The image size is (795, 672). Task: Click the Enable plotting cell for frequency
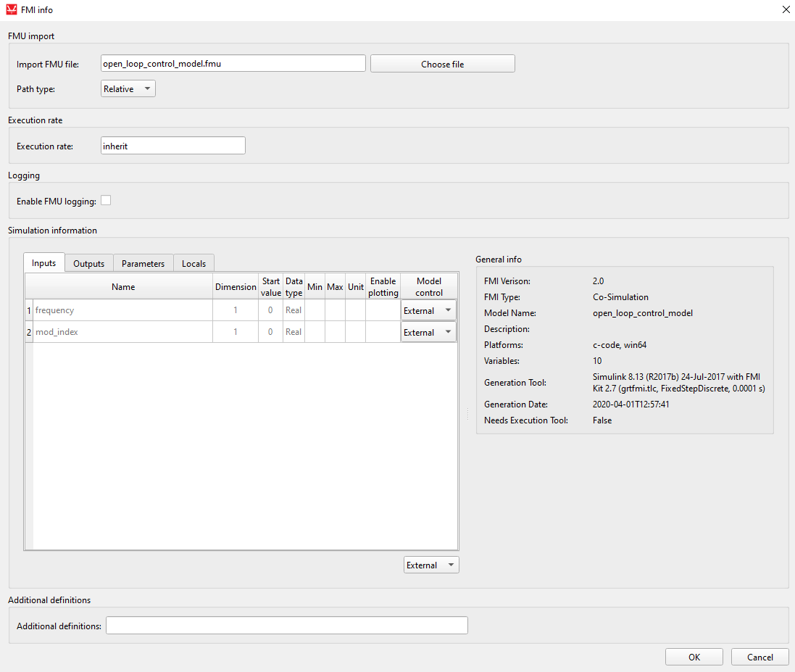tap(383, 311)
